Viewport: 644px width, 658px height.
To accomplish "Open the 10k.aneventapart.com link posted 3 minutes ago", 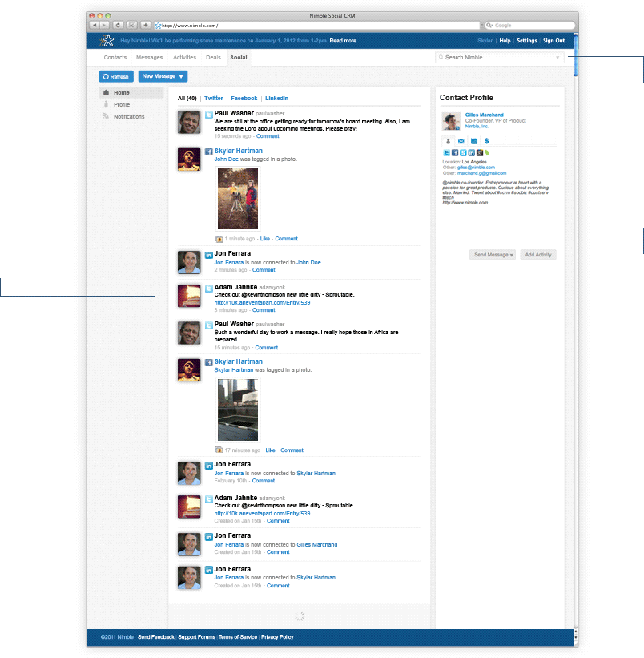I will (262, 303).
